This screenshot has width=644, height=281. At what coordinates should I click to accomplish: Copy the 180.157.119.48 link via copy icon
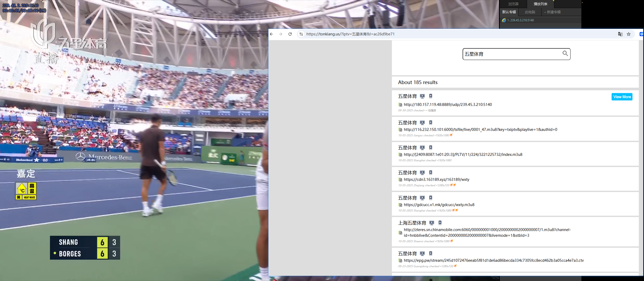click(x=400, y=105)
